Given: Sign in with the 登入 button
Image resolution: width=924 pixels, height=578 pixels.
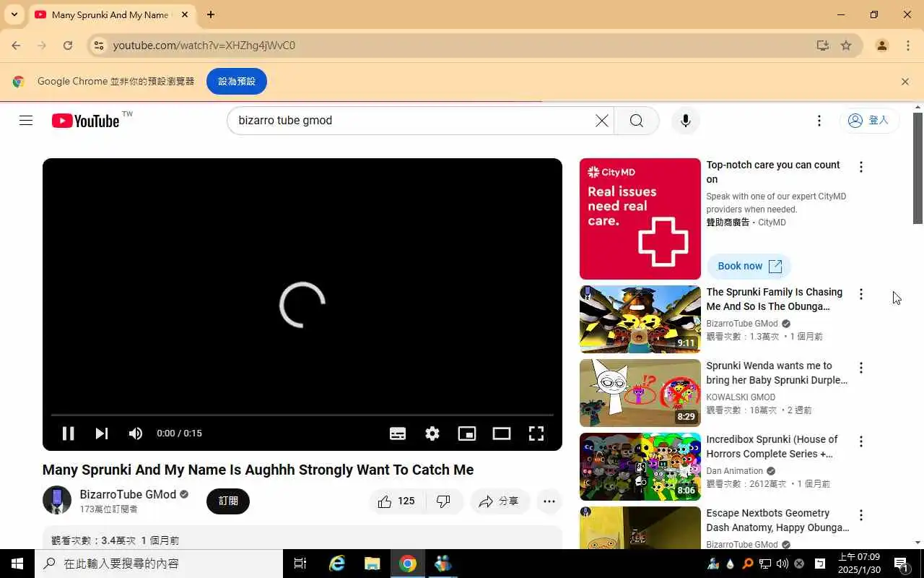Looking at the screenshot, I should pyautogui.click(x=869, y=121).
